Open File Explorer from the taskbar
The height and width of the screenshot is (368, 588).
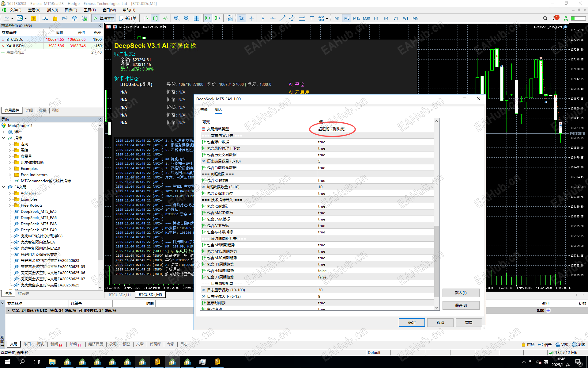[52, 362]
